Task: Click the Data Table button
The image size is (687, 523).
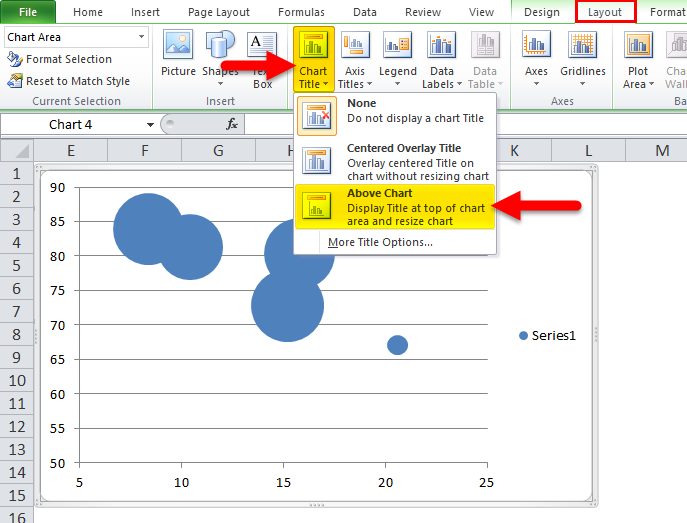Action: pyautogui.click(x=485, y=58)
